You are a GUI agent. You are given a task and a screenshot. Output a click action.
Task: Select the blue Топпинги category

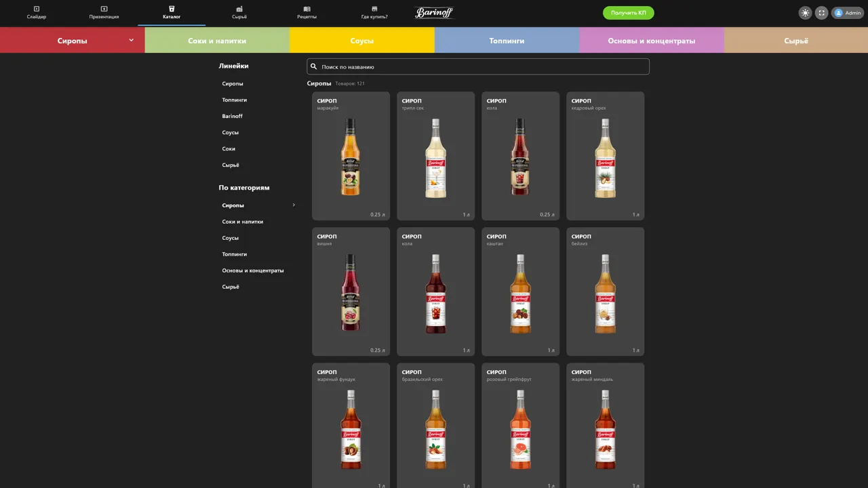click(x=507, y=41)
